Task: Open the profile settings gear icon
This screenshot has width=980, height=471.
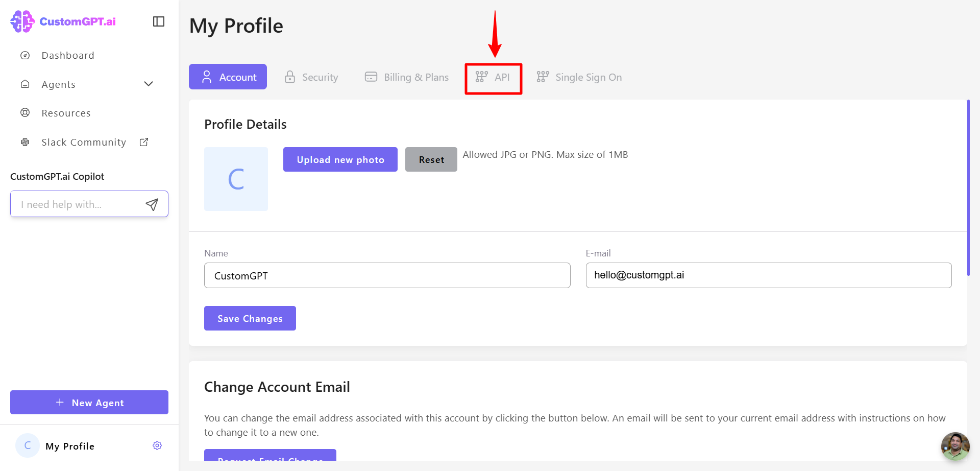Action: pyautogui.click(x=157, y=445)
